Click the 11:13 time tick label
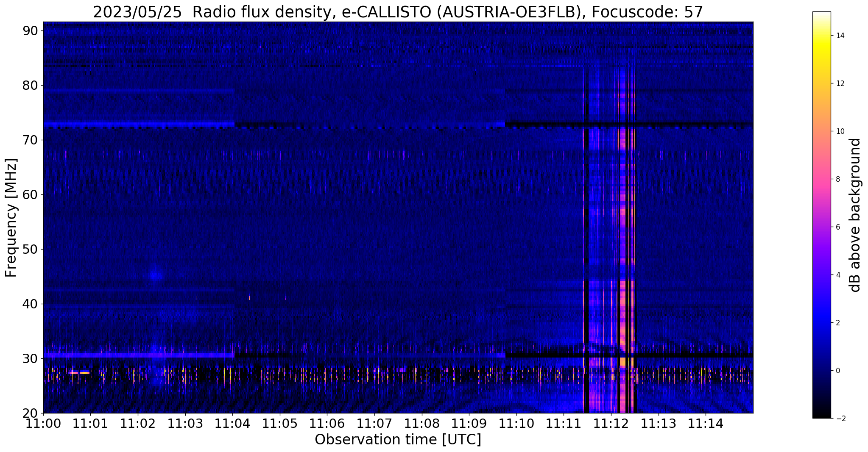 click(x=659, y=424)
